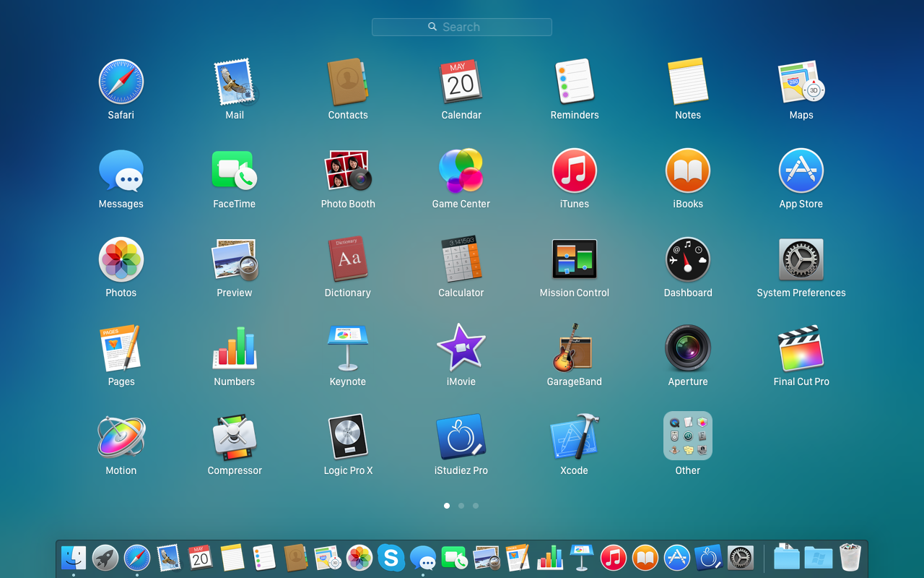Expand the Other apps folder
Image resolution: width=924 pixels, height=578 pixels.
(688, 436)
